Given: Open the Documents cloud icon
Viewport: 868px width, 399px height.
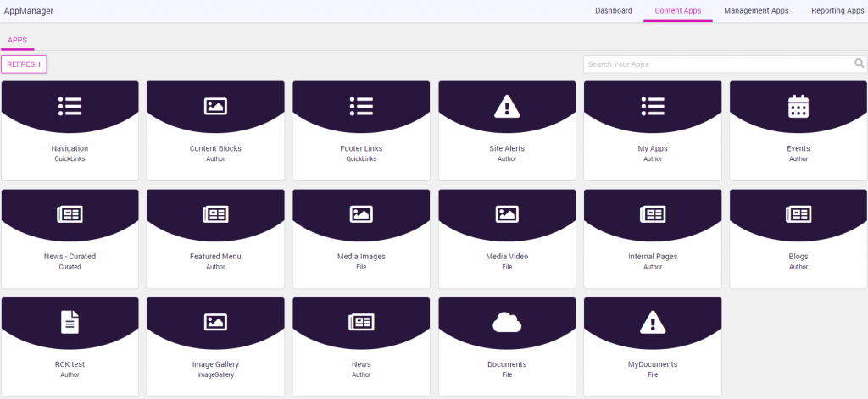Looking at the screenshot, I should click(x=507, y=322).
